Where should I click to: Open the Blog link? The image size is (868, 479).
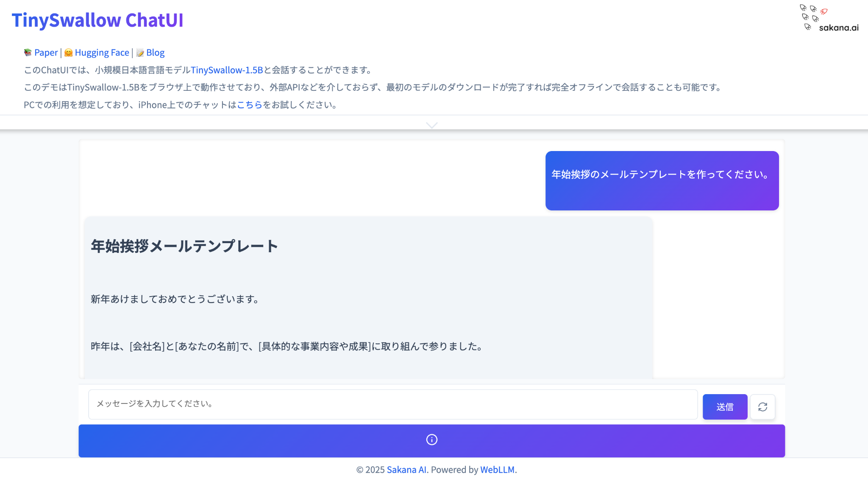tap(155, 53)
